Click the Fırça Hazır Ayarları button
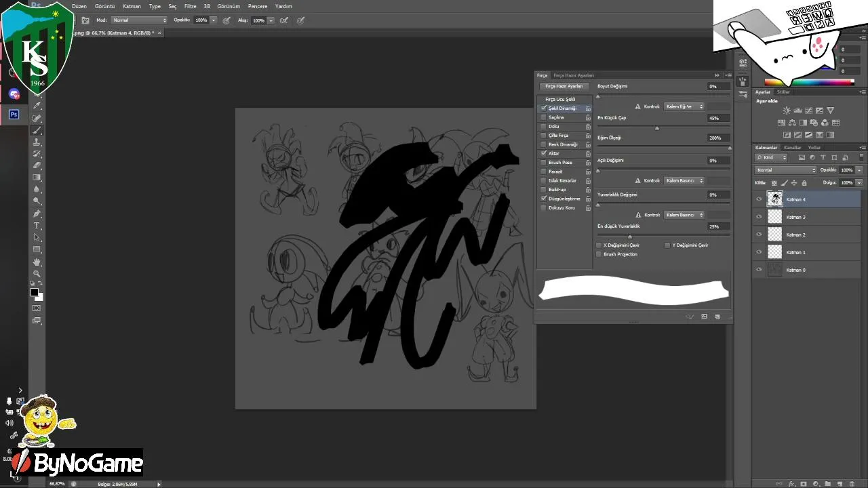868x488 pixels. [x=564, y=87]
